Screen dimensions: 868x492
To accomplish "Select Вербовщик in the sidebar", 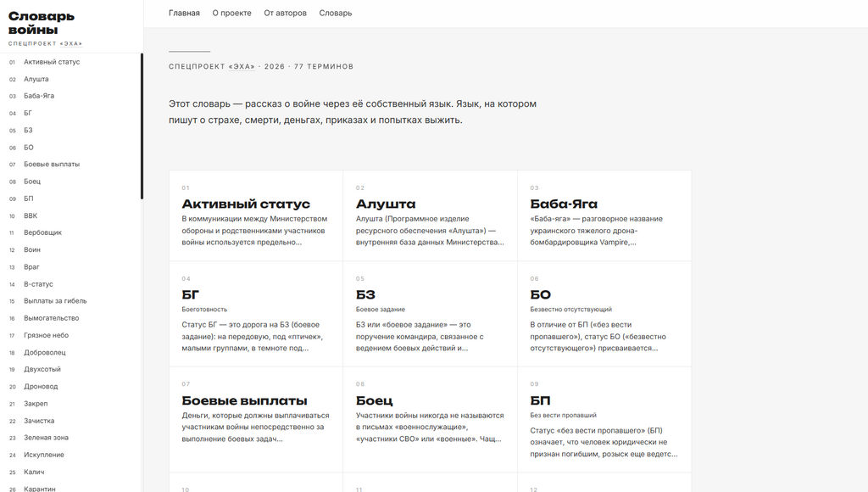I will coord(42,232).
